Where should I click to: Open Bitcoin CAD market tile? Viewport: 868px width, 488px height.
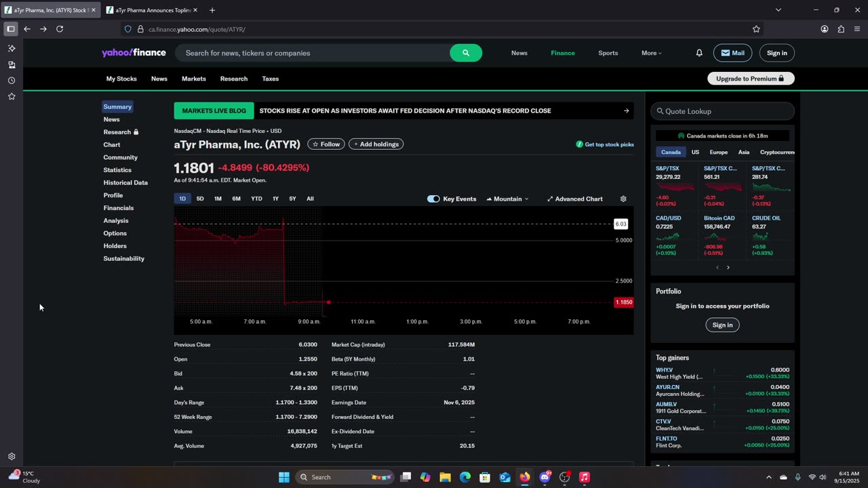pyautogui.click(x=722, y=235)
